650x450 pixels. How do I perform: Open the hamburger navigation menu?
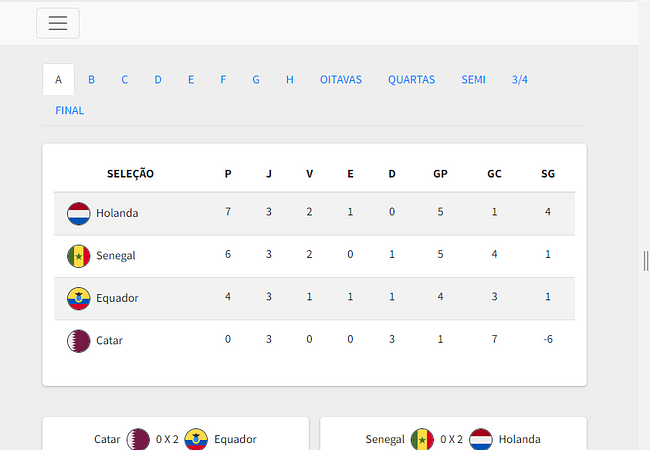click(x=58, y=23)
